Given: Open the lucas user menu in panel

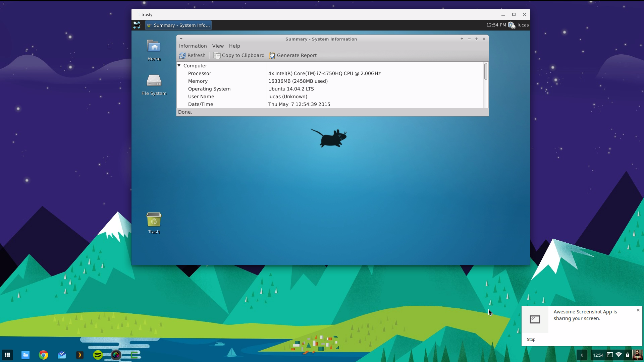Looking at the screenshot, I should click(523, 25).
